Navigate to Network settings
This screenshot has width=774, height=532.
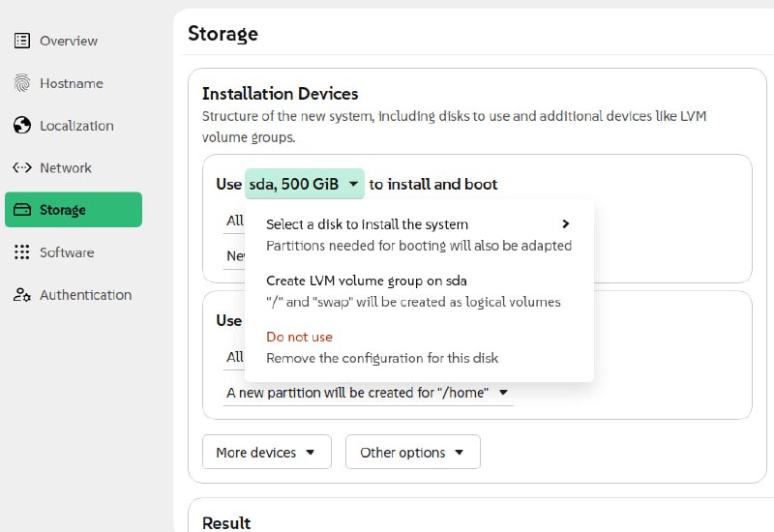pyautogui.click(x=66, y=167)
